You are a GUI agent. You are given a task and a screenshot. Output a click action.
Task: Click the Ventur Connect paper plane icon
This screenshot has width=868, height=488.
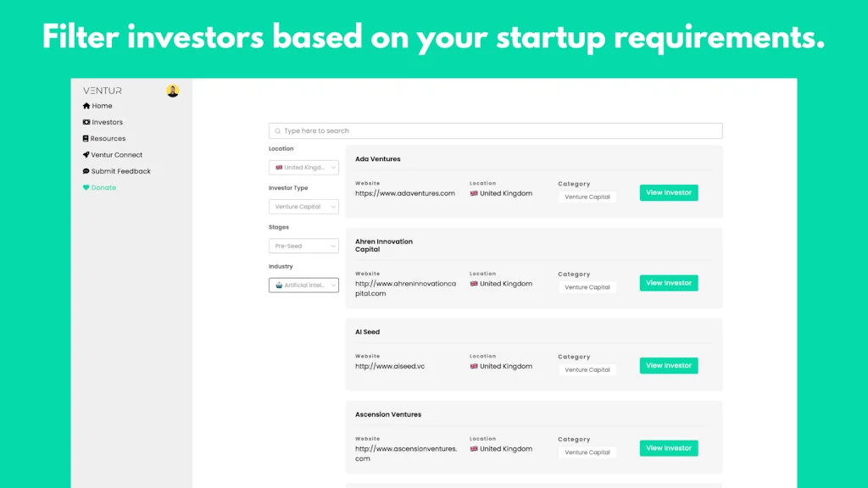pos(85,154)
